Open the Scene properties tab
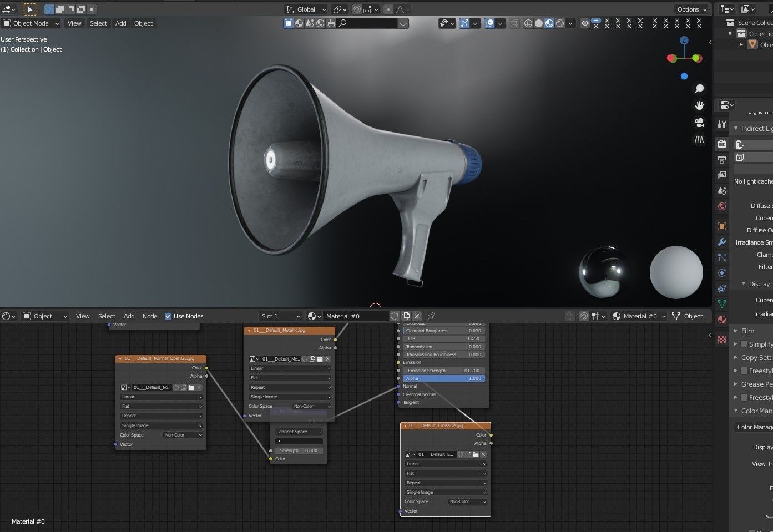Viewport: 773px width, 532px height. [x=721, y=191]
